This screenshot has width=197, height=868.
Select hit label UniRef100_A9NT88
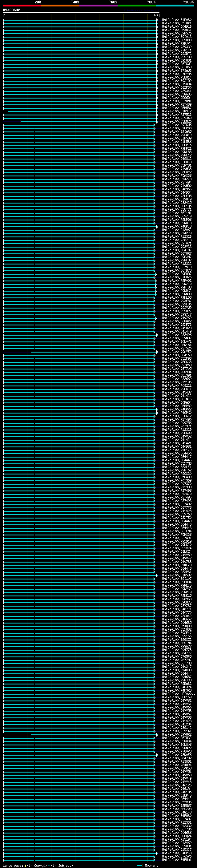point(176,287)
